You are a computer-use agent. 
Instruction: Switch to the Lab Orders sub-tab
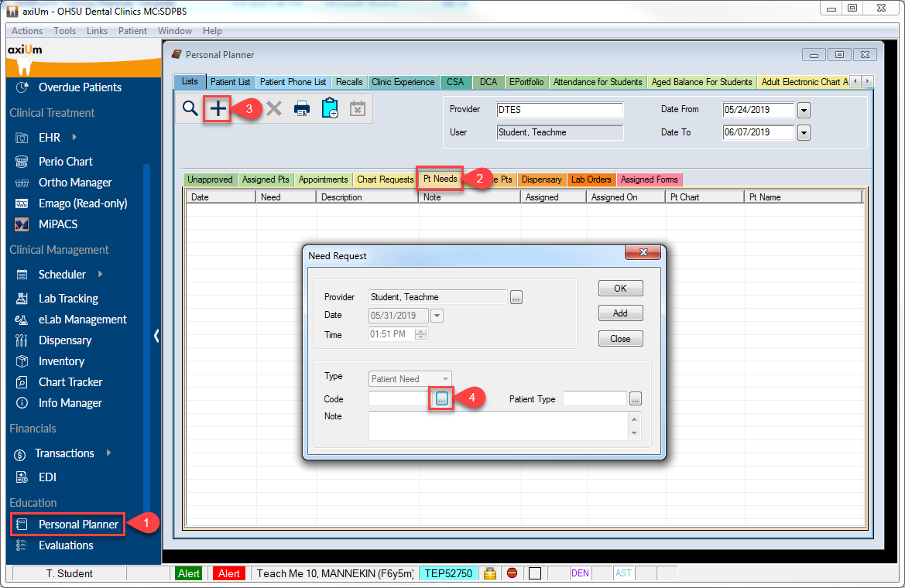pyautogui.click(x=591, y=179)
